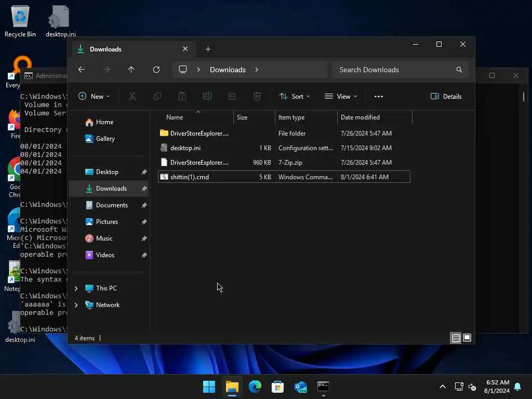This screenshot has width=532, height=399.
Task: Click the forward navigation arrow
Action: tap(107, 70)
